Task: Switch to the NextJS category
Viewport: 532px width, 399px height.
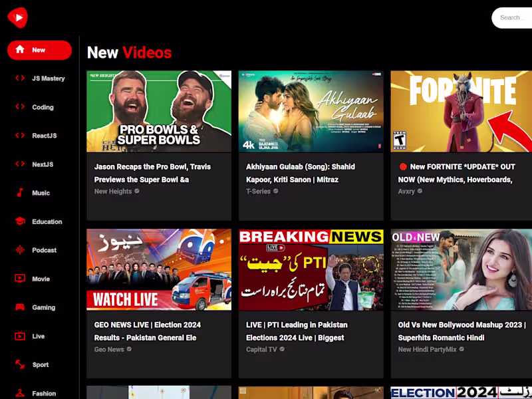Action: (x=43, y=164)
